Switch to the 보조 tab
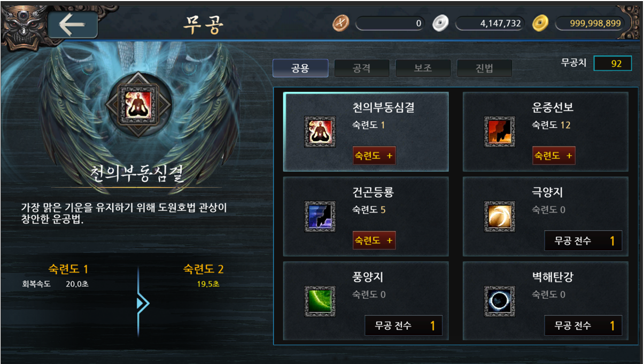Image resolution: width=644 pixels, height=364 pixels. [423, 68]
